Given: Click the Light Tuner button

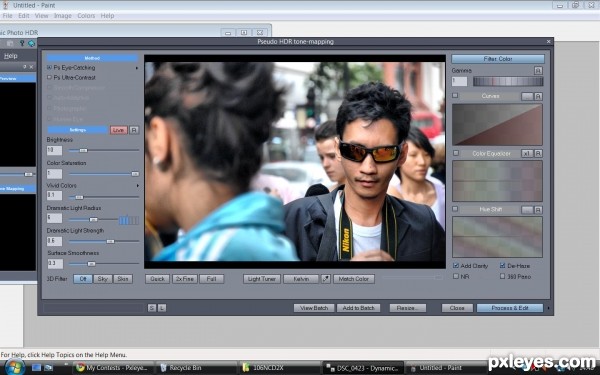Looking at the screenshot, I should (x=262, y=279).
